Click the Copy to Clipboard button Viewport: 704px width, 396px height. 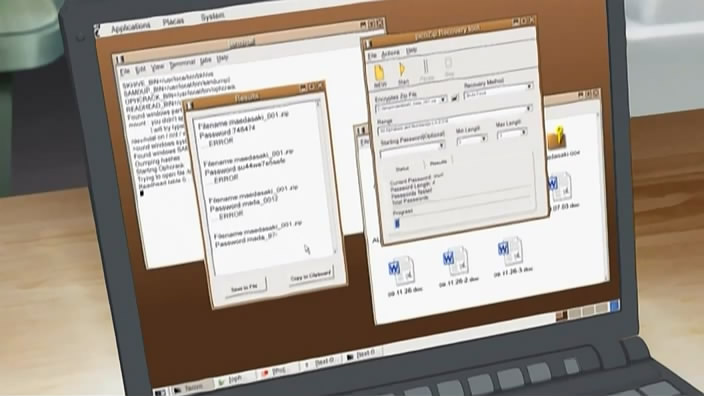pos(311,275)
